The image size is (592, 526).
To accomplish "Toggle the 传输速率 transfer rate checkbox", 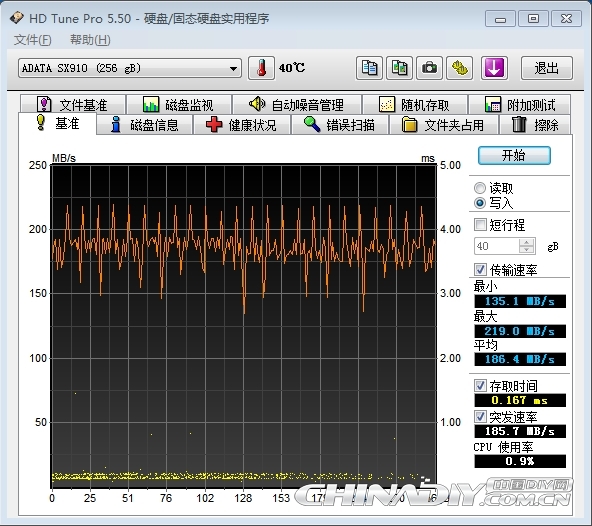I will (480, 270).
